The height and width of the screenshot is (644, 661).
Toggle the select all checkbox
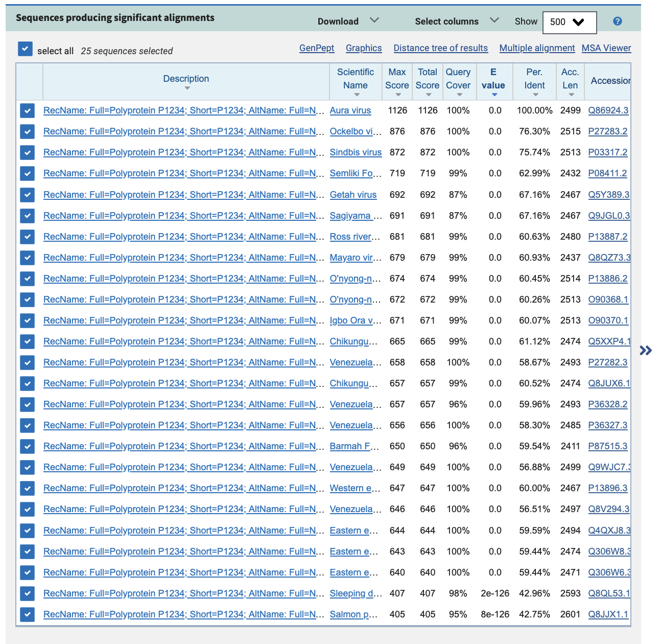tap(25, 49)
